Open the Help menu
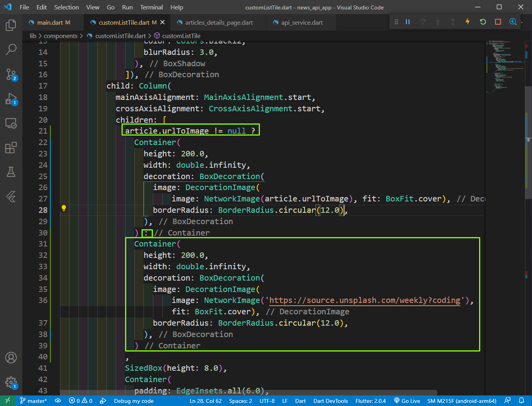532x406 pixels. point(177,7)
